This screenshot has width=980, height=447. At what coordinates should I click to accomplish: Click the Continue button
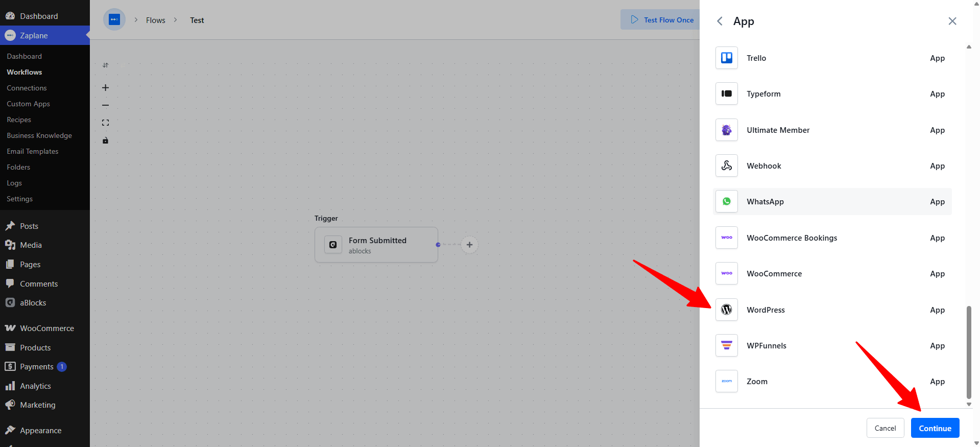[x=935, y=428]
